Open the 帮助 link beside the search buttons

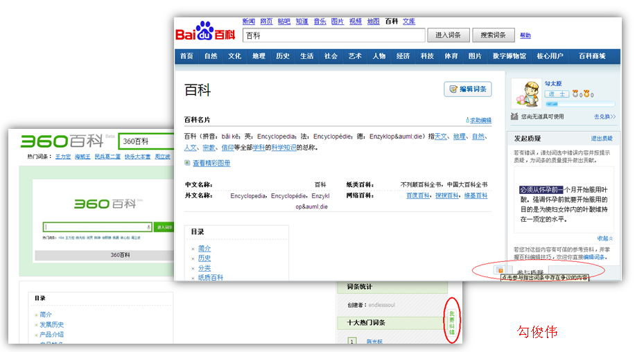point(525,36)
